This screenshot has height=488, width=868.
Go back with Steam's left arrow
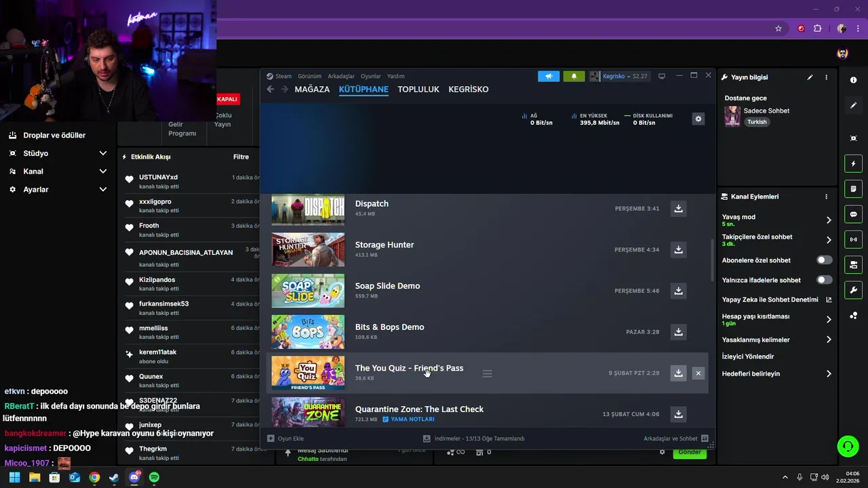[x=270, y=89]
